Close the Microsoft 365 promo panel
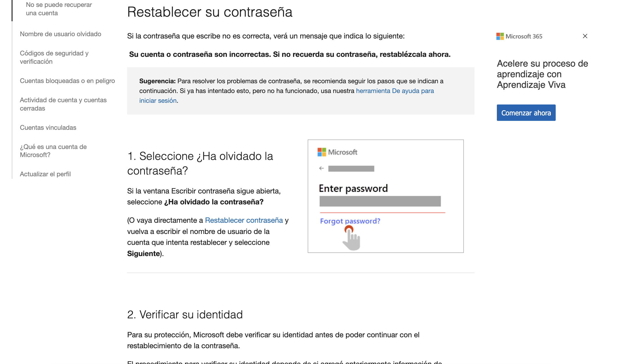The image size is (624, 364). coord(585,36)
